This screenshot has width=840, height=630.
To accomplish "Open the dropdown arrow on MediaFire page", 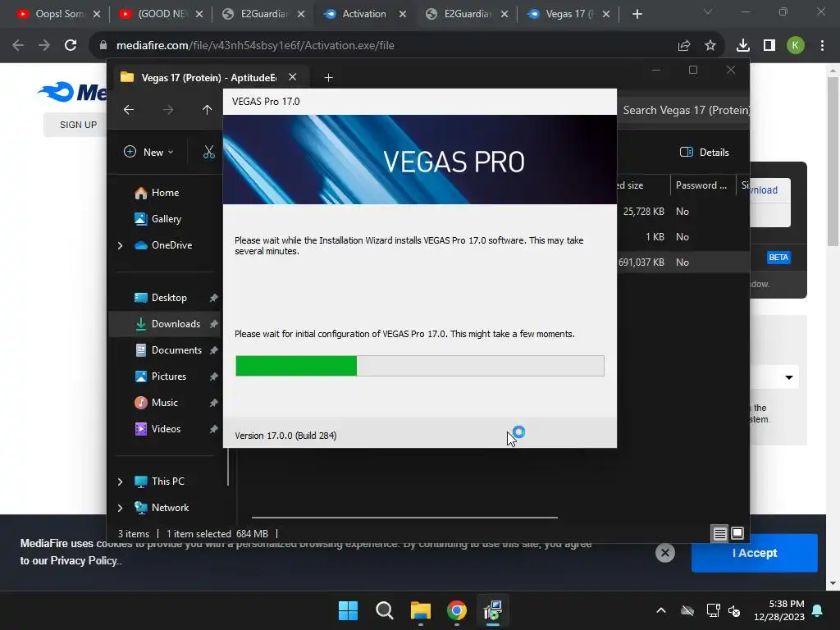I will coord(788,377).
